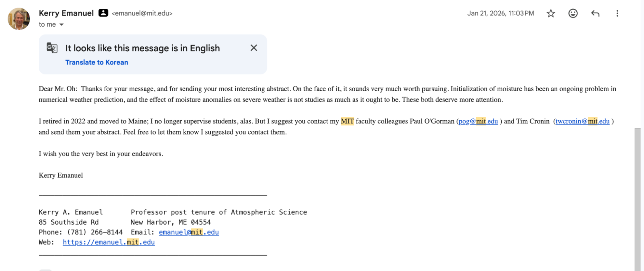The width and height of the screenshot is (644, 271).
Task: Open the three-dot More options menu
Action: pyautogui.click(x=617, y=13)
